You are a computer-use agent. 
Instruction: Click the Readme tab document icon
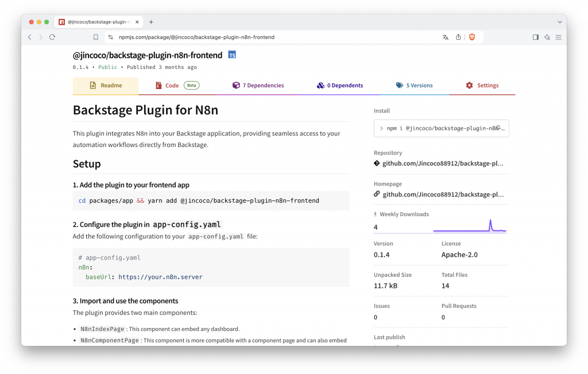tap(92, 86)
